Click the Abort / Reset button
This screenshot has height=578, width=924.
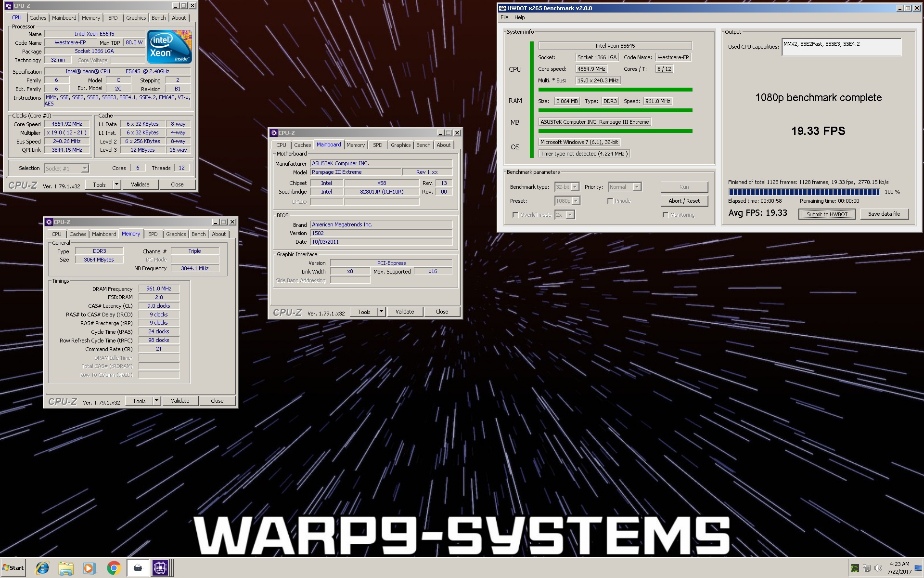pos(684,201)
